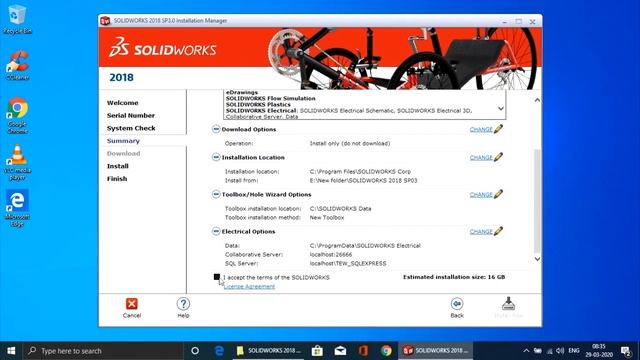The image size is (640, 360).
Task: Select the Summary step
Action: click(x=123, y=141)
